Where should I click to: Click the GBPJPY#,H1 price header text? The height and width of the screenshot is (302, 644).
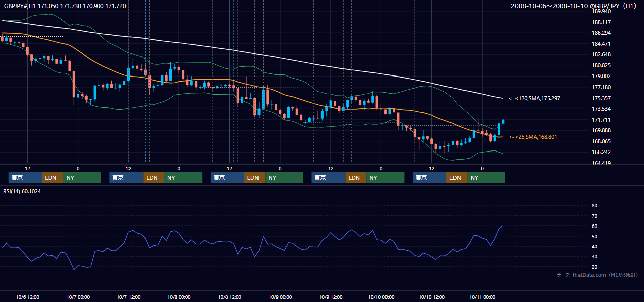click(65, 6)
